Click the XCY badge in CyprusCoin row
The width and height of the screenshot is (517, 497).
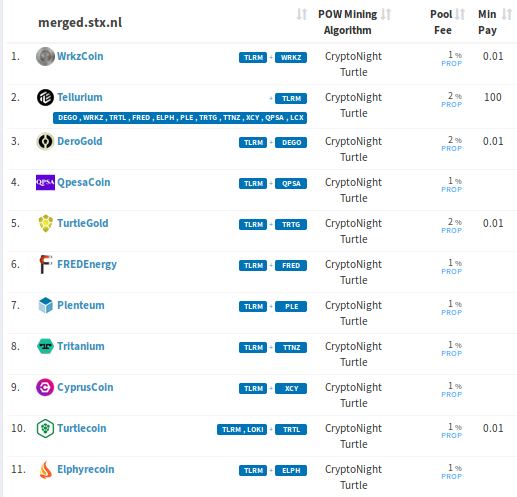tap(291, 388)
